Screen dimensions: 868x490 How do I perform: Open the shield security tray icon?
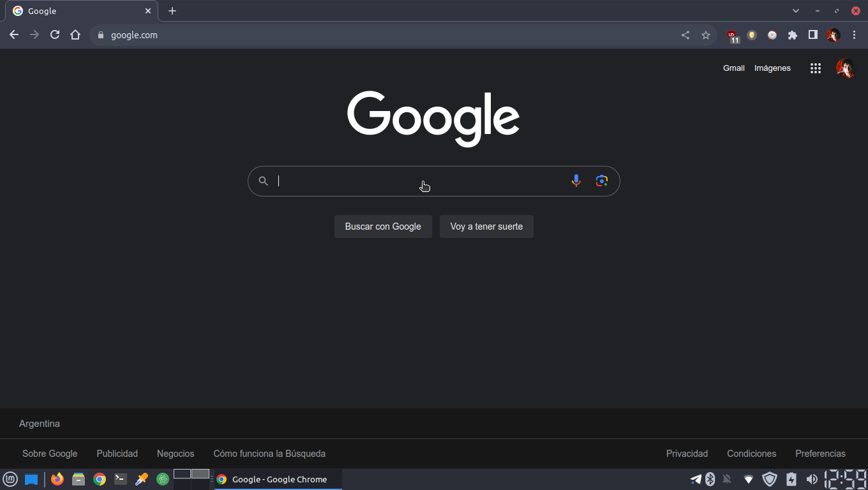770,479
